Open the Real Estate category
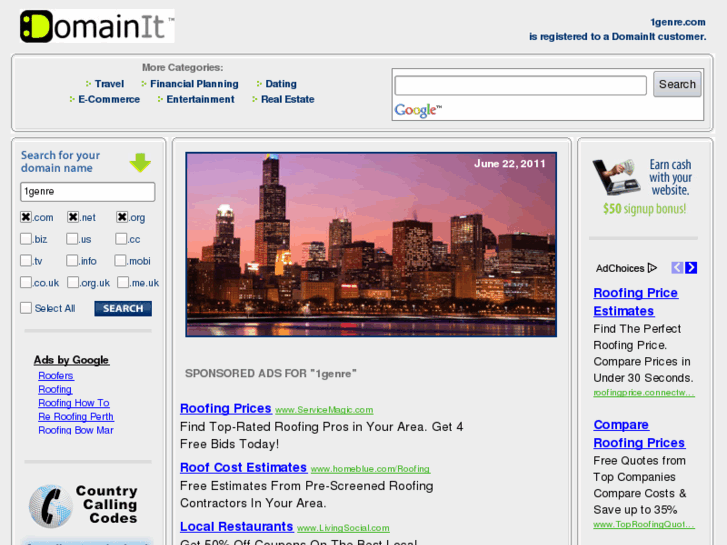 287,99
